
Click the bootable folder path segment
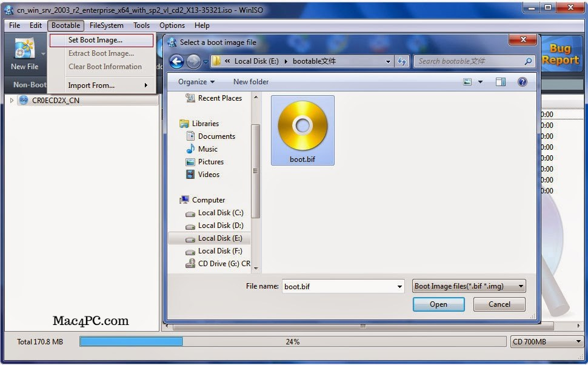(x=314, y=61)
